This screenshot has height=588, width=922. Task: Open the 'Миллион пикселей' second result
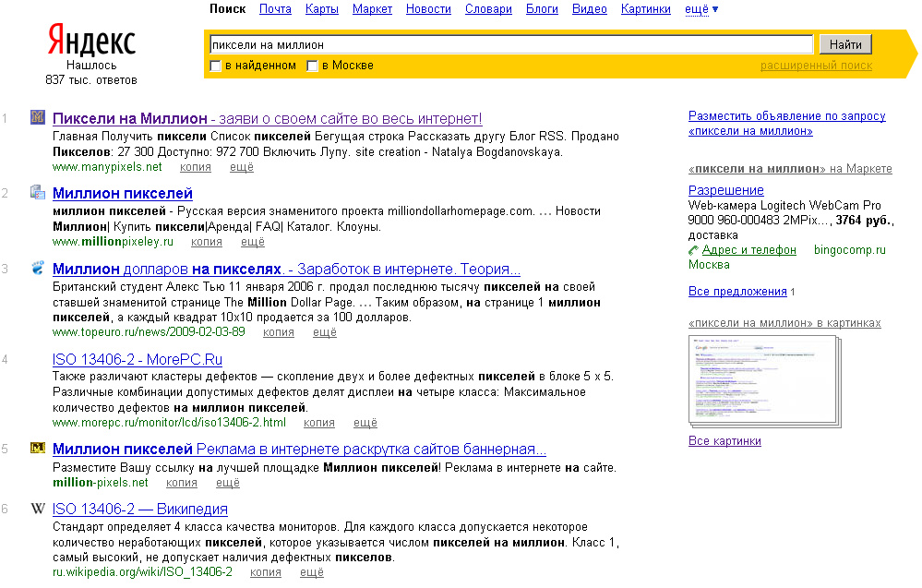123,194
